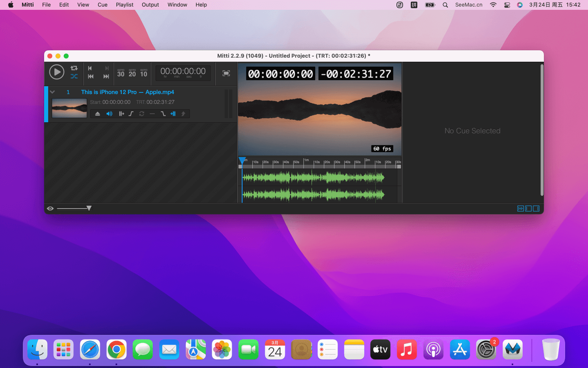The height and width of the screenshot is (368, 588).
Task: Mute the cue's audio speaker icon
Action: coord(109,114)
